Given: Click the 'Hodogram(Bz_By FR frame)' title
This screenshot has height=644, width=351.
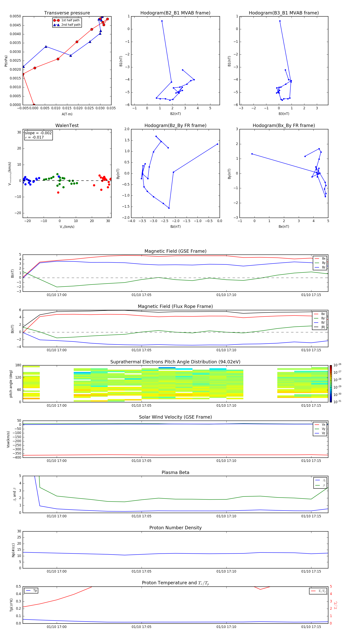Looking at the screenshot, I should click(175, 125).
